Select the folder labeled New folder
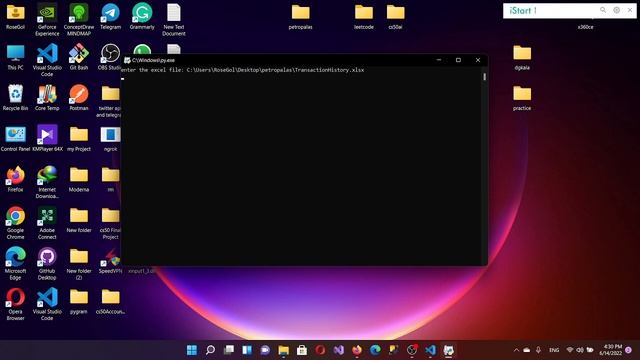 79,220
